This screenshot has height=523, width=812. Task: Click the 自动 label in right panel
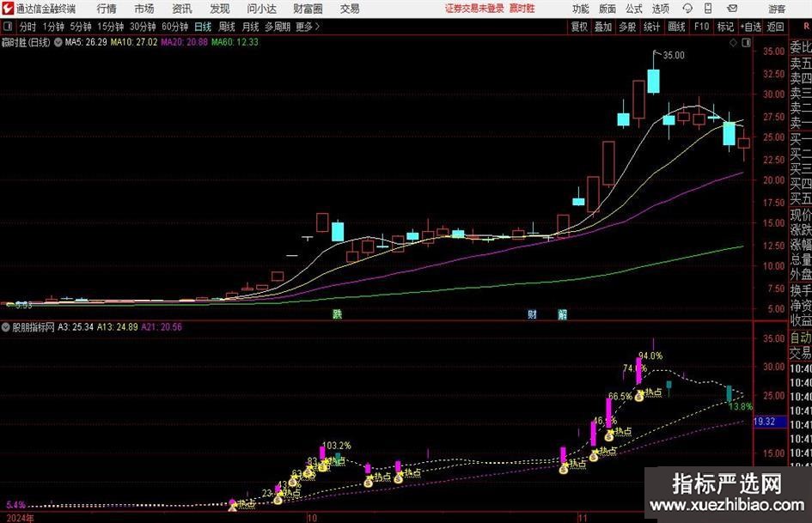point(800,338)
